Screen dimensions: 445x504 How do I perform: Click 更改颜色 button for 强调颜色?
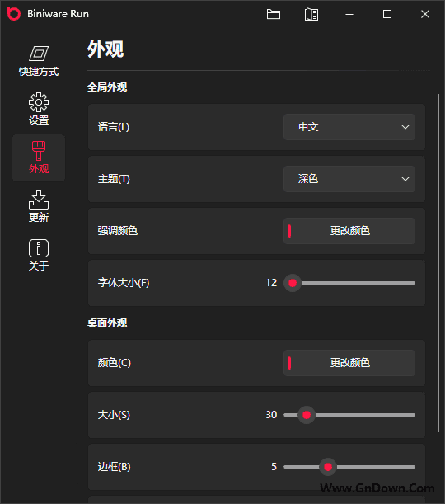[349, 231]
